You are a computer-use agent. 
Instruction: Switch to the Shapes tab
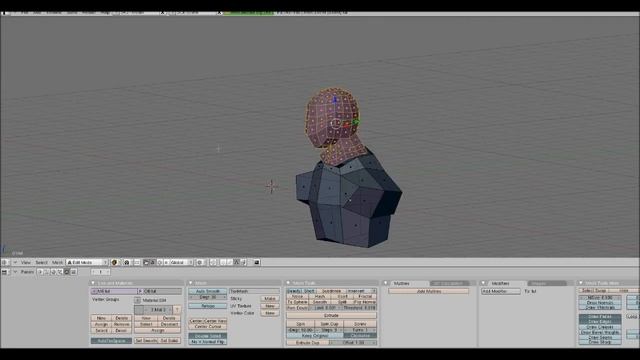tap(547, 283)
